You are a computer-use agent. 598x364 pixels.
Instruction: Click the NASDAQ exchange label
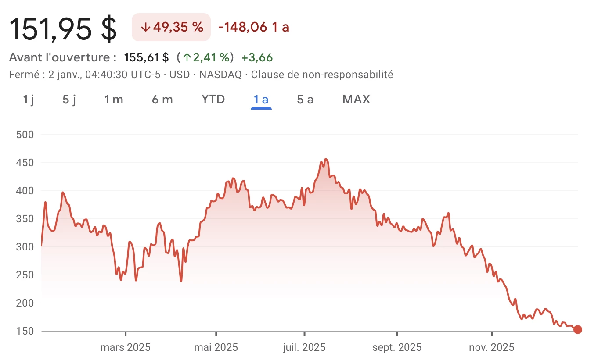[220, 75]
